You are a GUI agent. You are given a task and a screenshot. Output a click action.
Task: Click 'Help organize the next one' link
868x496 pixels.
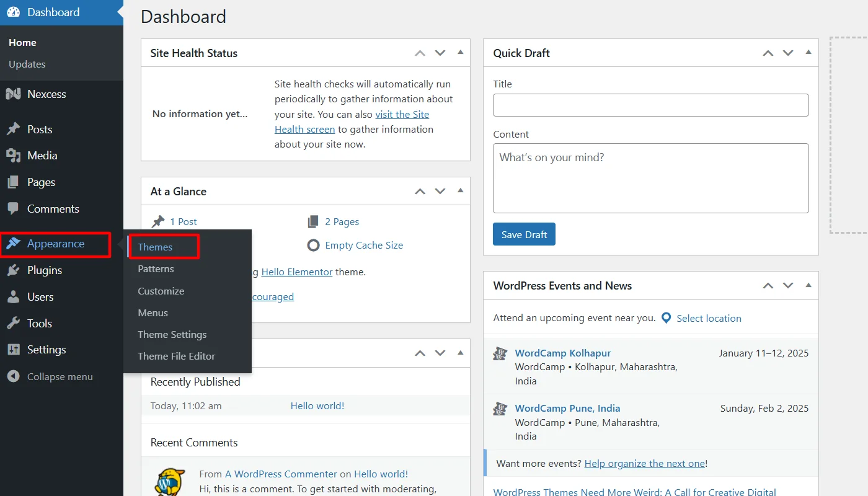(645, 463)
